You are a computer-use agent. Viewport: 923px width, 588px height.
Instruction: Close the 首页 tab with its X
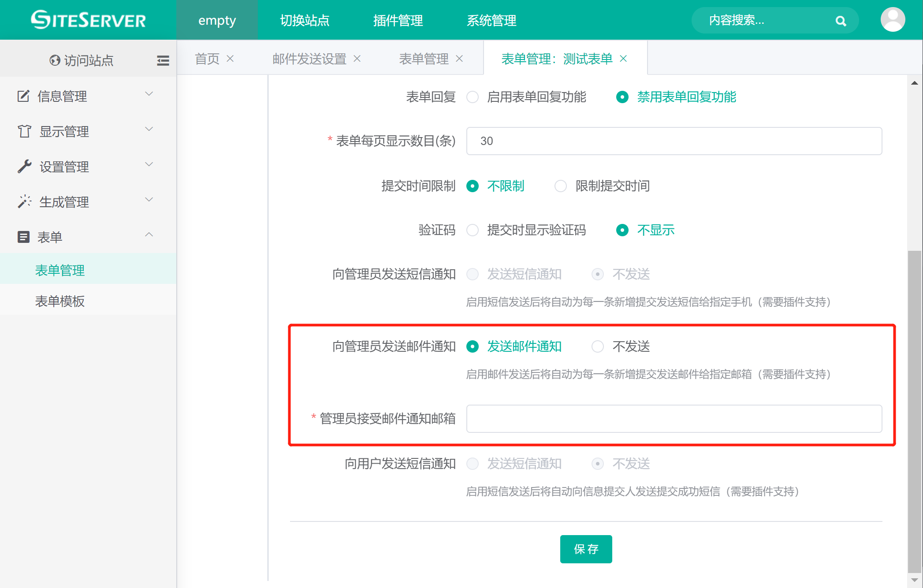pyautogui.click(x=230, y=59)
